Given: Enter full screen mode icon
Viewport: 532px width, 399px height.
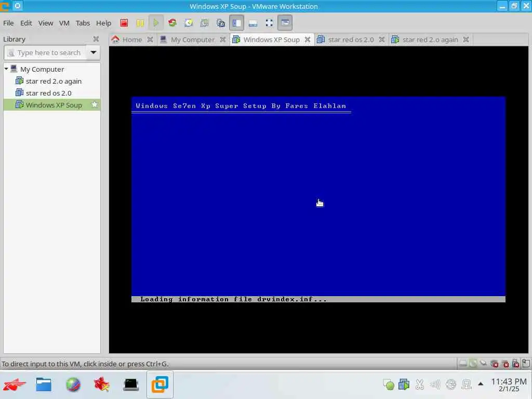Looking at the screenshot, I should coord(270,23).
